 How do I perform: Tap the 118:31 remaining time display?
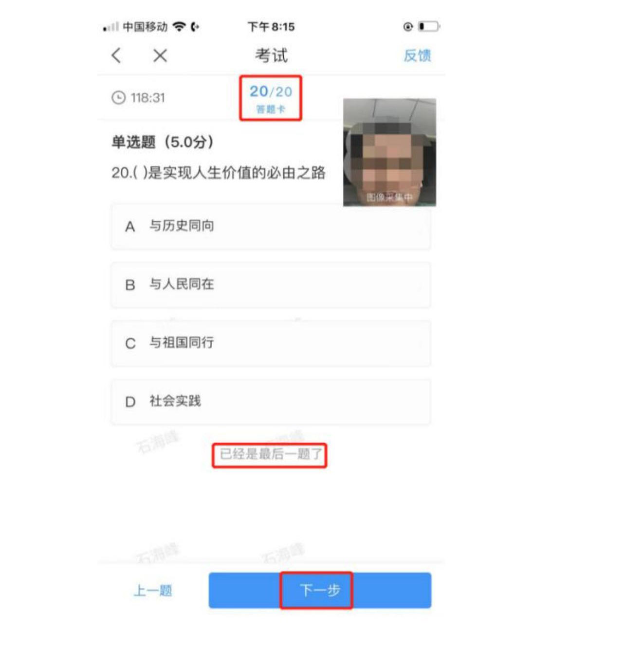coord(148,98)
